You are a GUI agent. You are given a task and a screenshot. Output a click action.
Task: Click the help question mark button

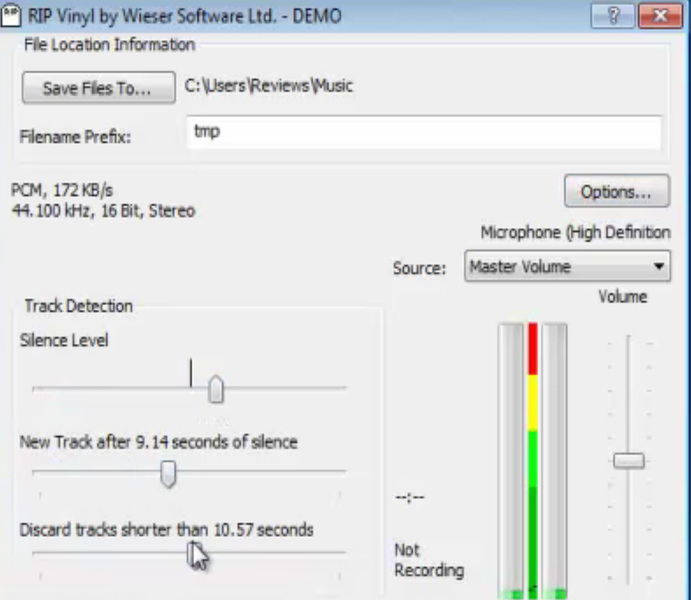(x=613, y=16)
